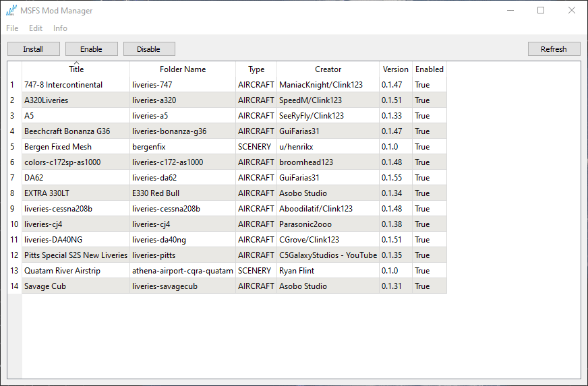Click the liveries-747 folder name cell
Screen dimensions: 588x386
point(183,85)
